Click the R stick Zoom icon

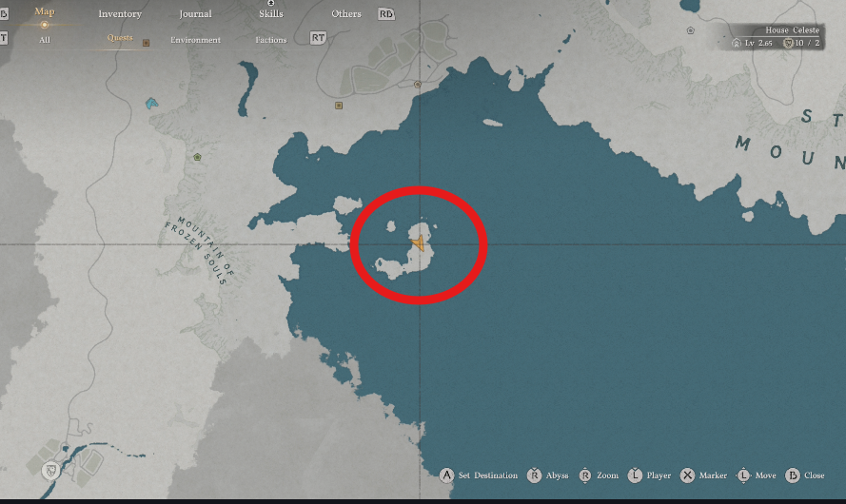[x=585, y=475]
